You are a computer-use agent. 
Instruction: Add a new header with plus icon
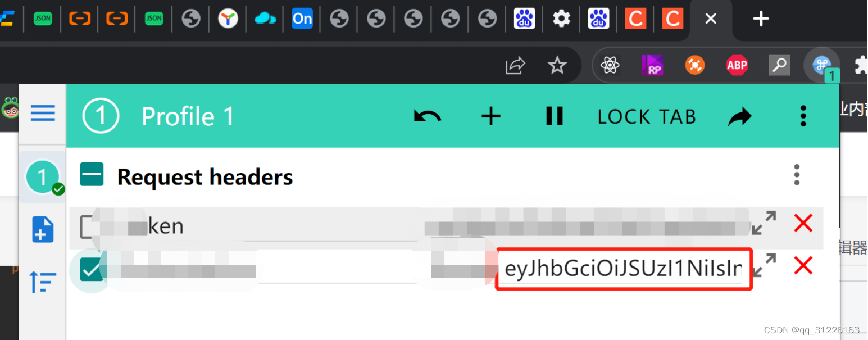point(491,116)
